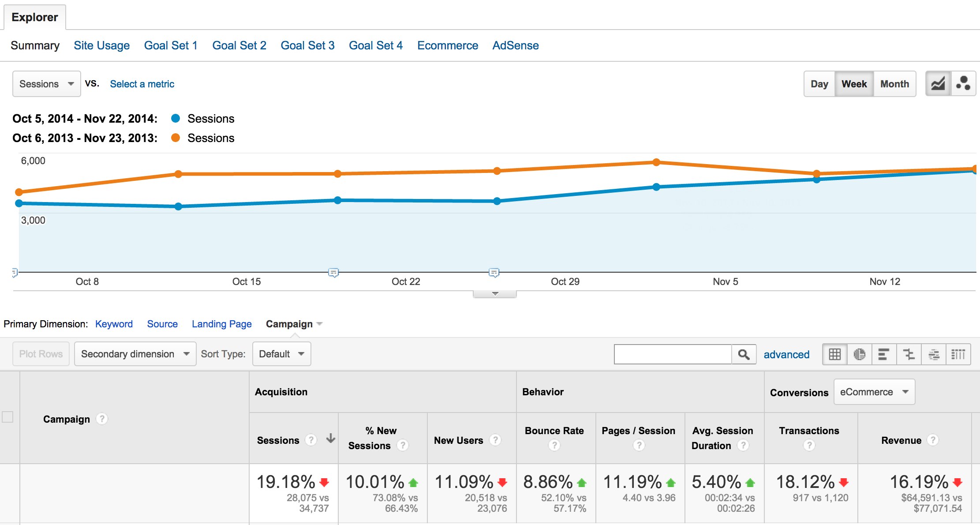Check the select-all campaigns checkbox
The image size is (980, 525).
click(x=7, y=417)
